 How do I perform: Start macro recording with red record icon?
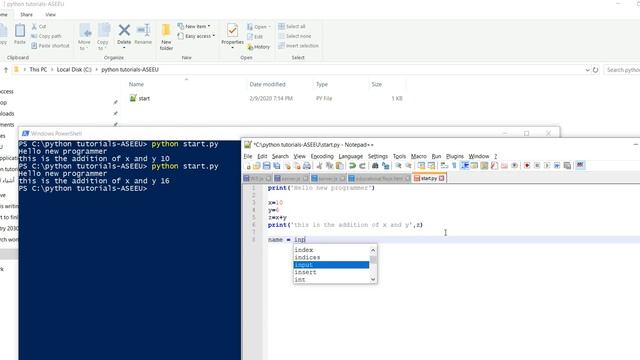point(527,165)
